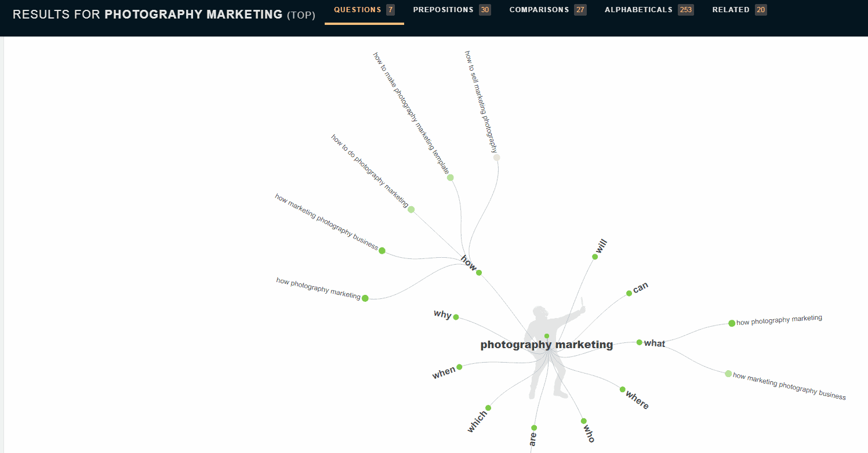Click the central 'photography marketing' node

pos(546,335)
